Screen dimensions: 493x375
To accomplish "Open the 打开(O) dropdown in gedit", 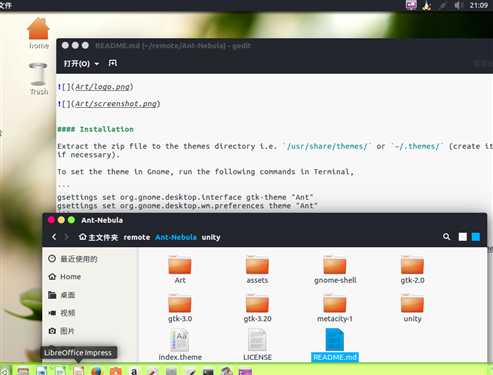I will tap(81, 63).
